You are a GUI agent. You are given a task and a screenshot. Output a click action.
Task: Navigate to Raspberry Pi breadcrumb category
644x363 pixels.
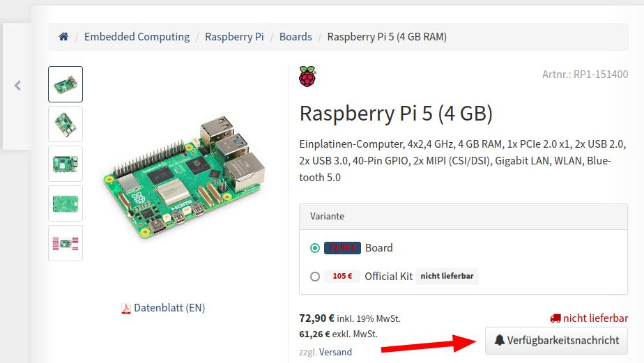[234, 37]
